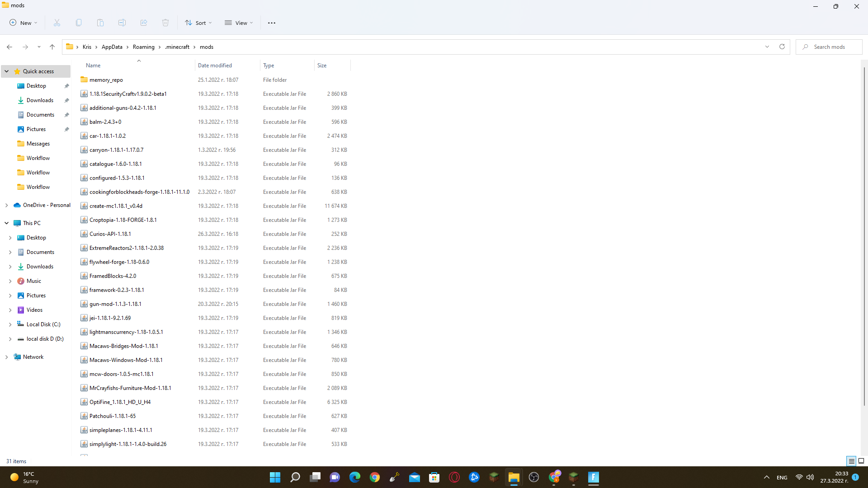Click the Share icon in toolbar
The width and height of the screenshot is (868, 488).
click(x=144, y=23)
